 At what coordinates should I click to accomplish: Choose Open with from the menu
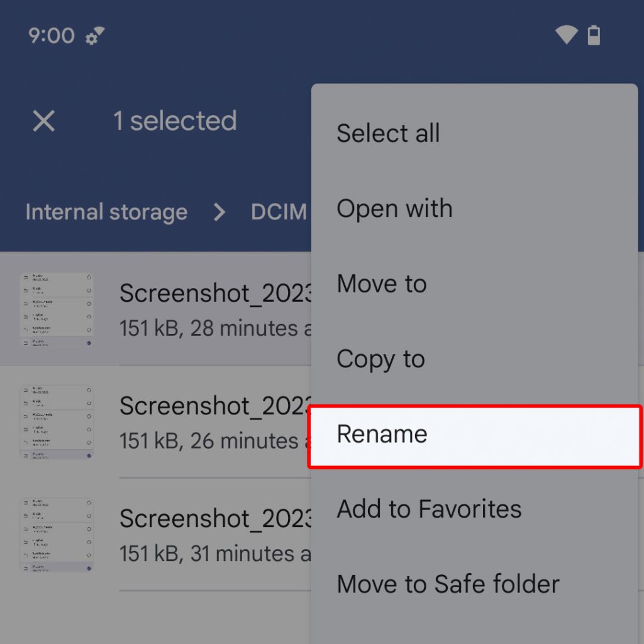tap(394, 209)
